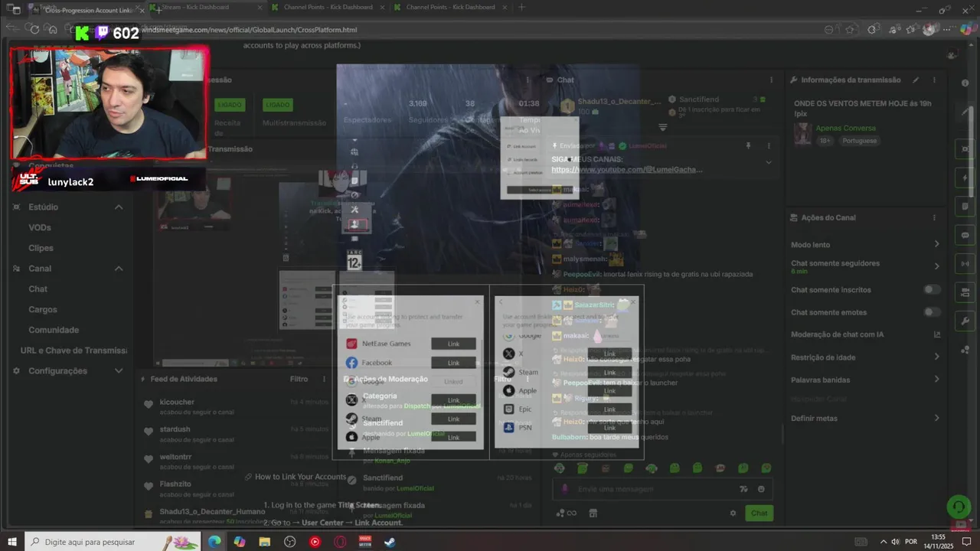
Task: Open the emoji picker in message box
Action: (x=761, y=489)
